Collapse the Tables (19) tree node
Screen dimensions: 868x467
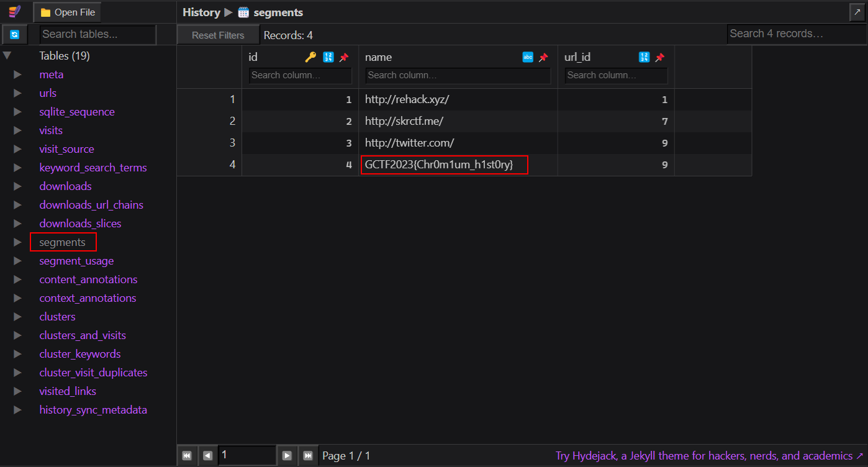pos(7,56)
